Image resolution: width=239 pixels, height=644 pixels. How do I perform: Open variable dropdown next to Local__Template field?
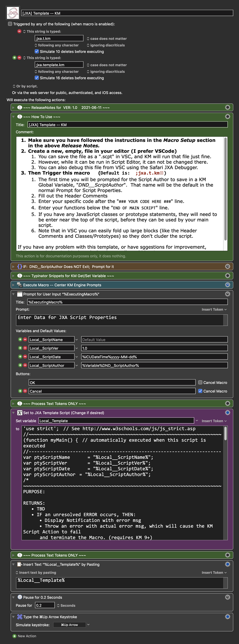point(197,421)
